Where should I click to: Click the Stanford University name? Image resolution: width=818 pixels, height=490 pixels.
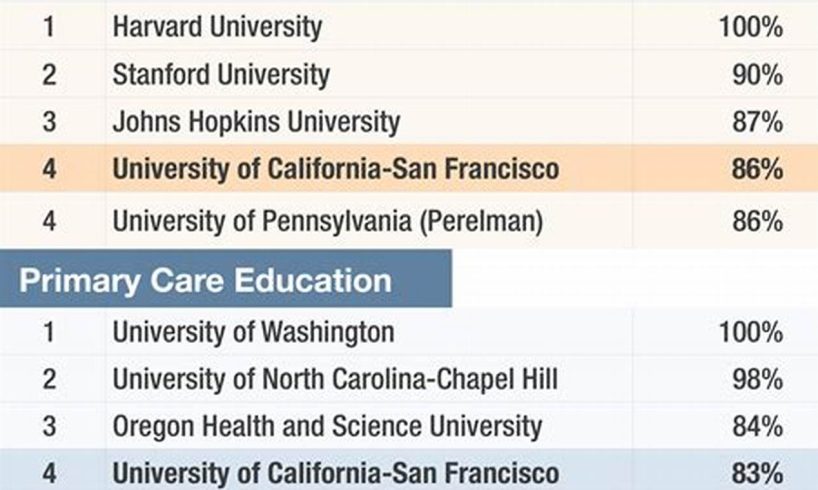point(221,74)
